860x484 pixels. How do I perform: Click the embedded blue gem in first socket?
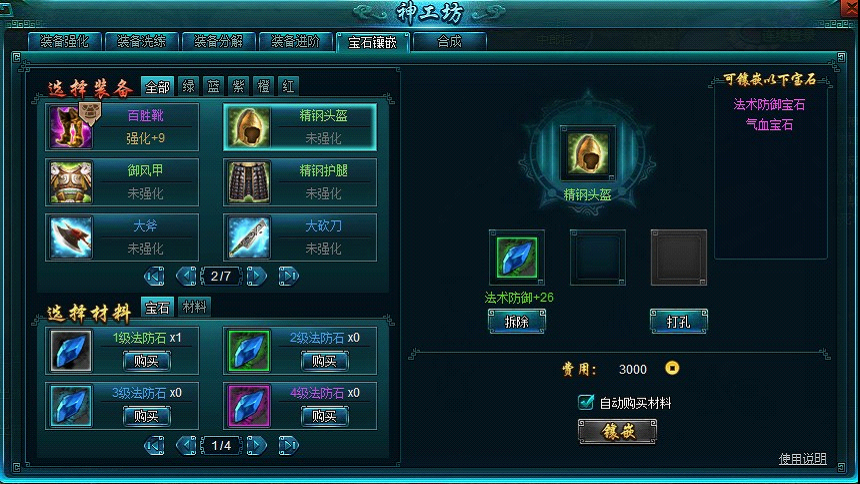517,257
